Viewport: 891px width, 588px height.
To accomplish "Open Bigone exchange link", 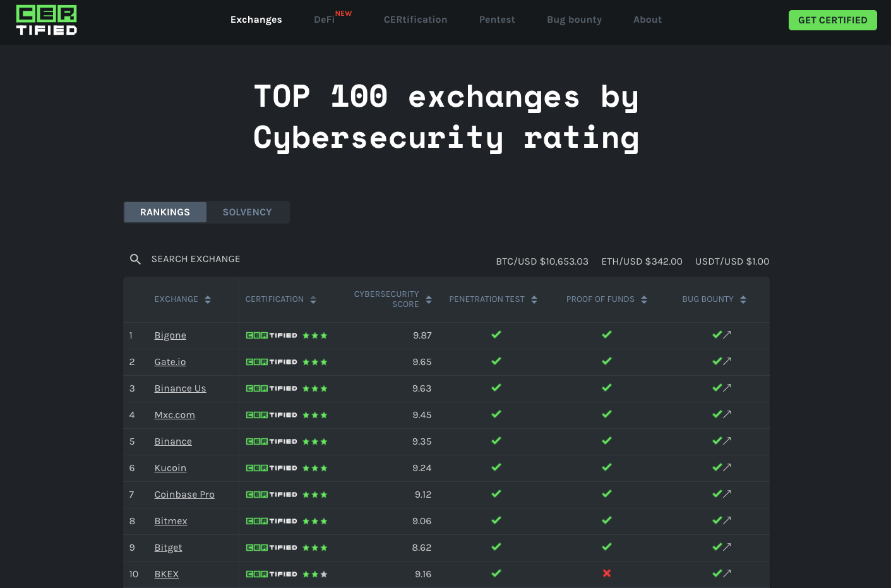I will (170, 335).
